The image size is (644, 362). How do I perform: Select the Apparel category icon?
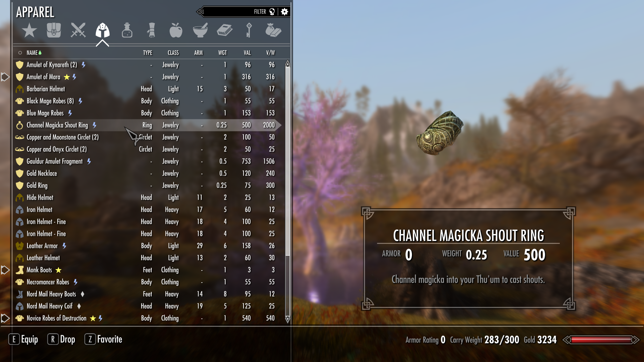(x=102, y=31)
